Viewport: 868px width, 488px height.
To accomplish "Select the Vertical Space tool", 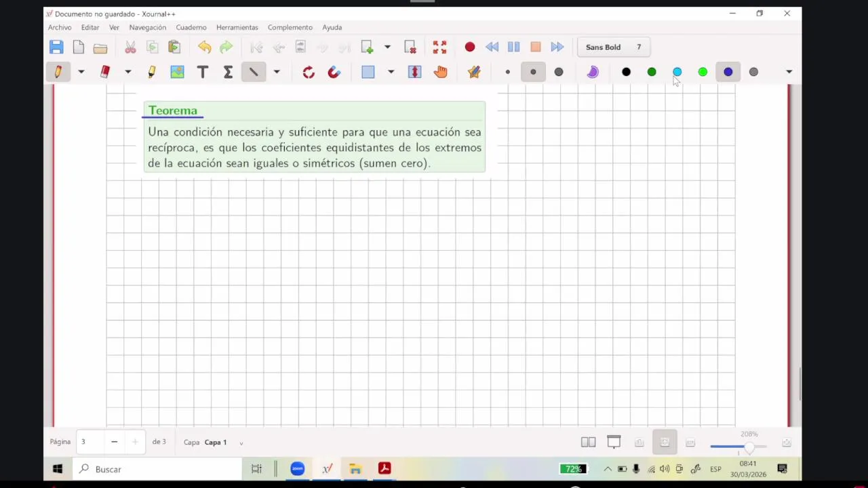I will (x=414, y=72).
